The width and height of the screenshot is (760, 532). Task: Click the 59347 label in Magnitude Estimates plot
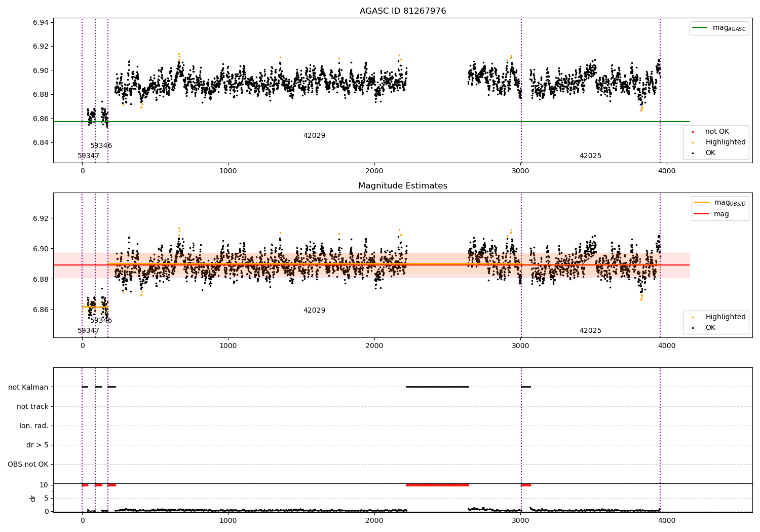(88, 331)
